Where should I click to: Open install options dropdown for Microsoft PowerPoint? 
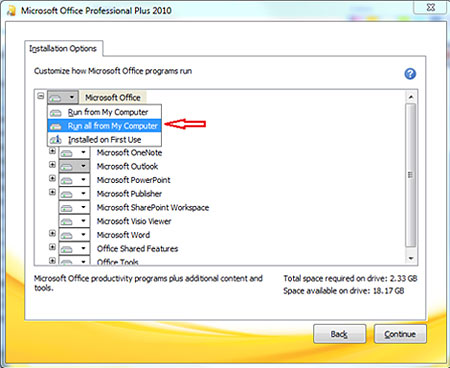(74, 180)
